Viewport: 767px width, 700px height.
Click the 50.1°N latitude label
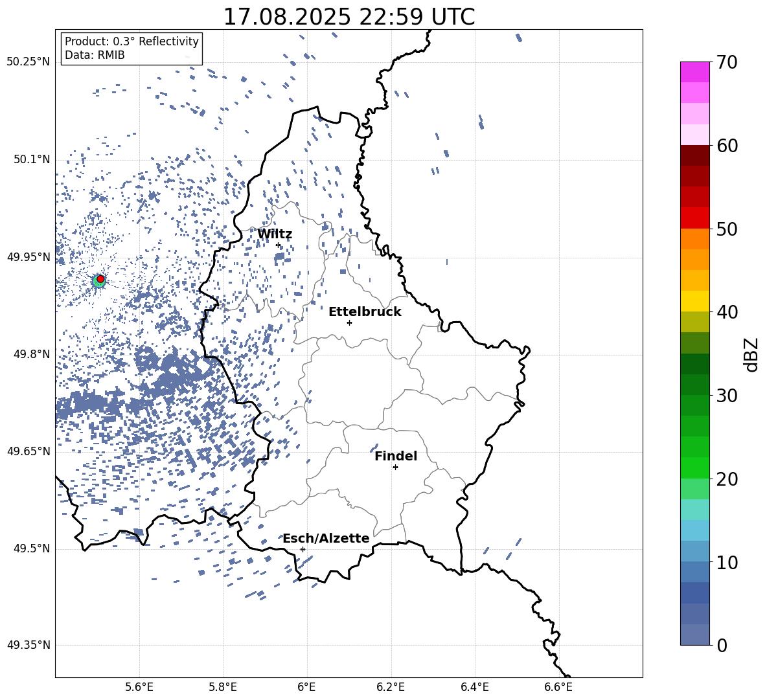point(32,159)
